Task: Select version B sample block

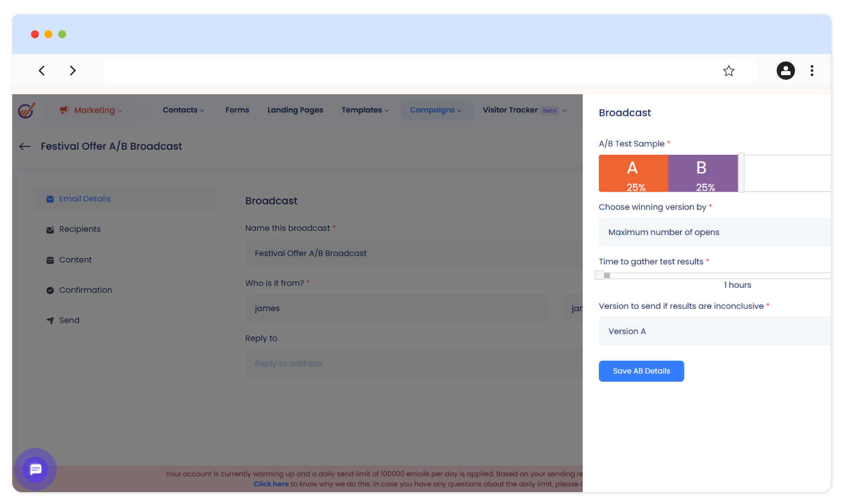Action: 702,173
